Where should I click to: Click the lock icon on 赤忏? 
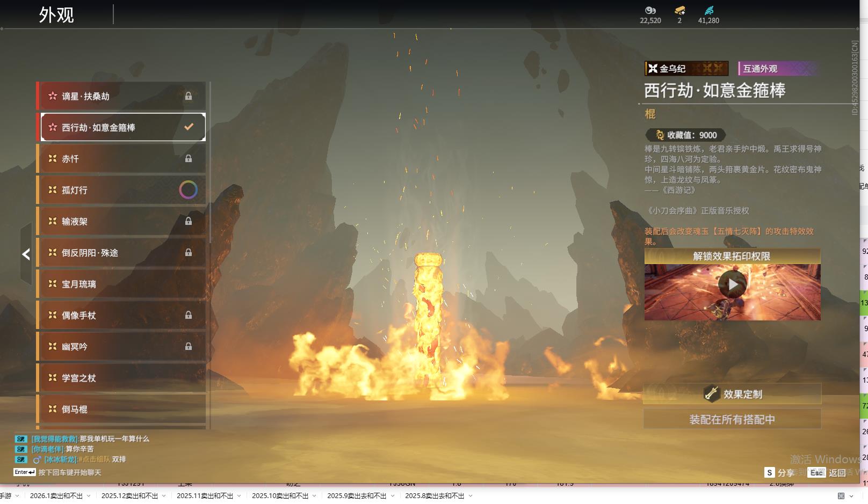(x=189, y=158)
